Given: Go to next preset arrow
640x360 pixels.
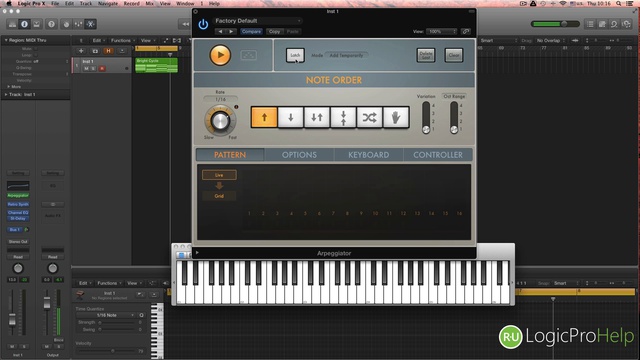Looking at the screenshot, I should [x=231, y=31].
